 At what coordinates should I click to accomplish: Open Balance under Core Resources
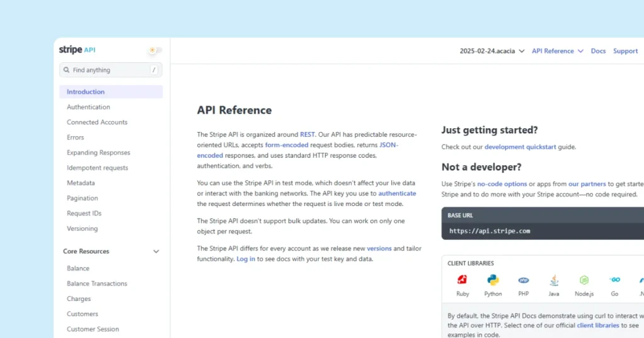tap(78, 268)
